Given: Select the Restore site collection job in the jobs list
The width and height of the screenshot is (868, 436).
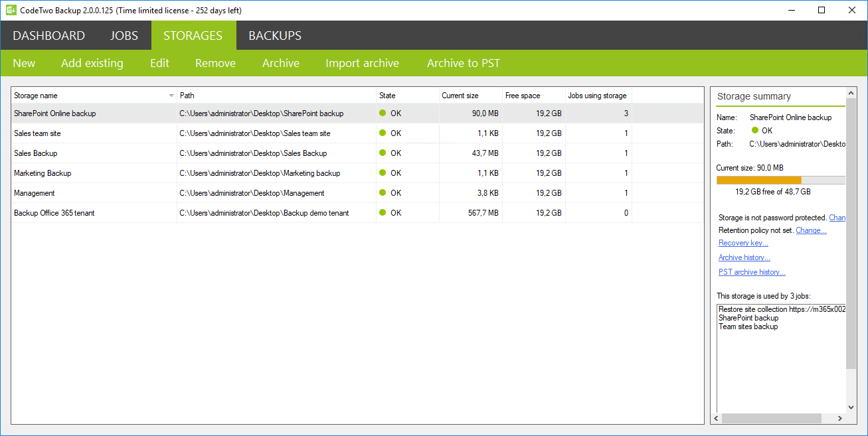Looking at the screenshot, I should point(782,309).
